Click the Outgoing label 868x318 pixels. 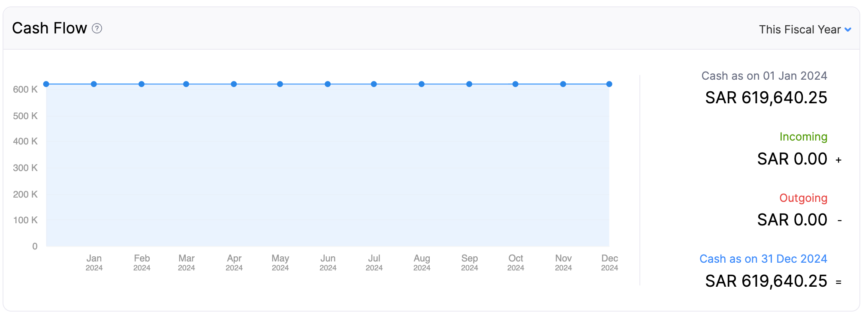[804, 198]
